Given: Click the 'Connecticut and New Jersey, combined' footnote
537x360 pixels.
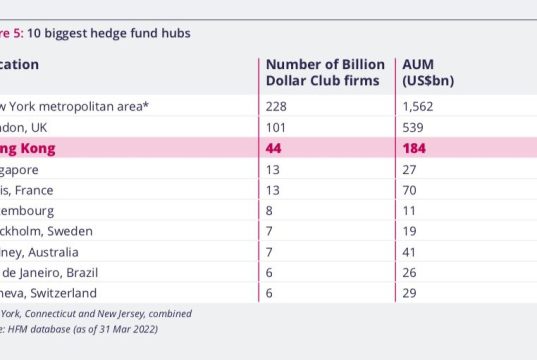Looking at the screenshot, I should point(108,314).
